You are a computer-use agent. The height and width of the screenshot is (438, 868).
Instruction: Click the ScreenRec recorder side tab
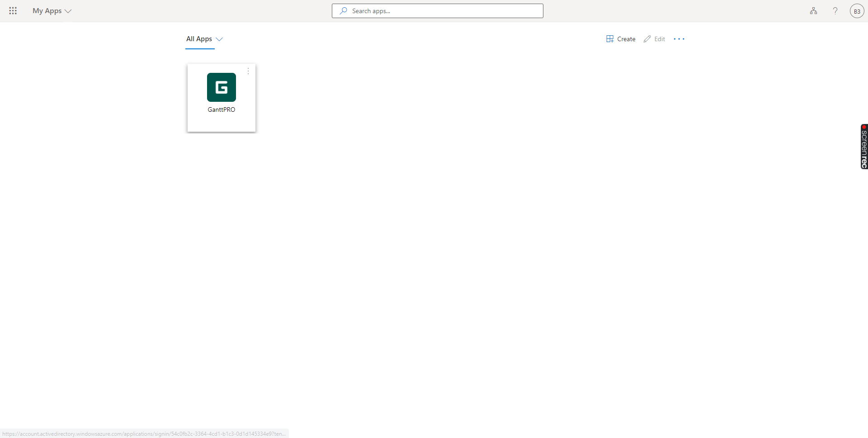(x=864, y=147)
